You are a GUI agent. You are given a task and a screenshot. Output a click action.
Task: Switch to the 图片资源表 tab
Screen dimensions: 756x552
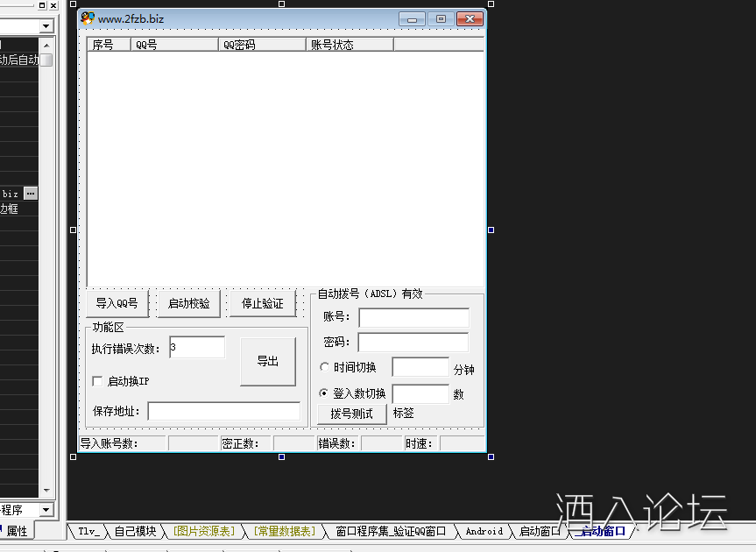click(204, 531)
